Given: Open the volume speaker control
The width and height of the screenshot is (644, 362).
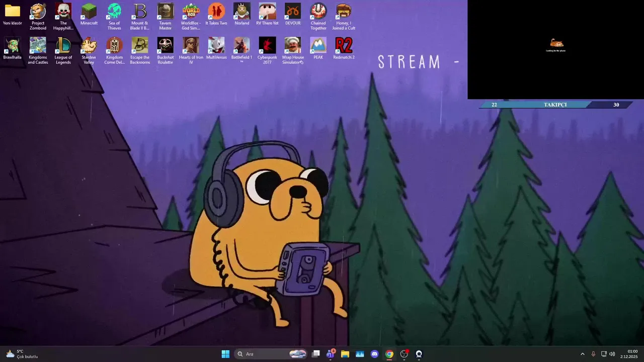Looking at the screenshot, I should (612, 354).
